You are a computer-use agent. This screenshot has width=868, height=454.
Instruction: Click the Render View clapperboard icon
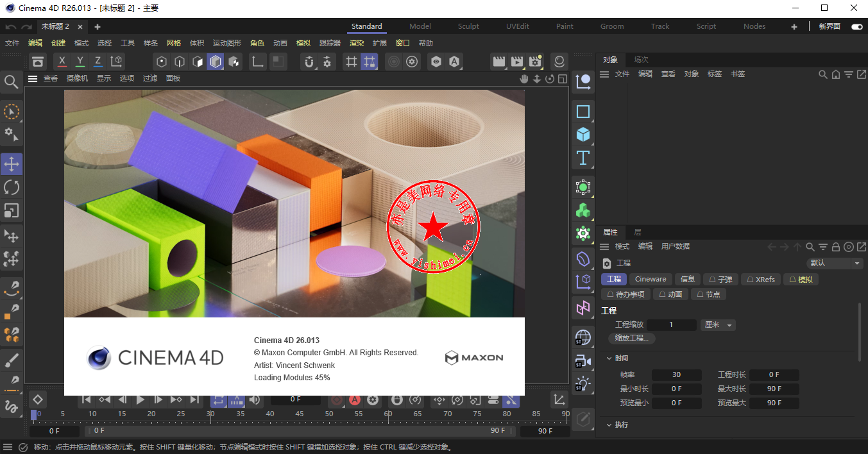498,62
